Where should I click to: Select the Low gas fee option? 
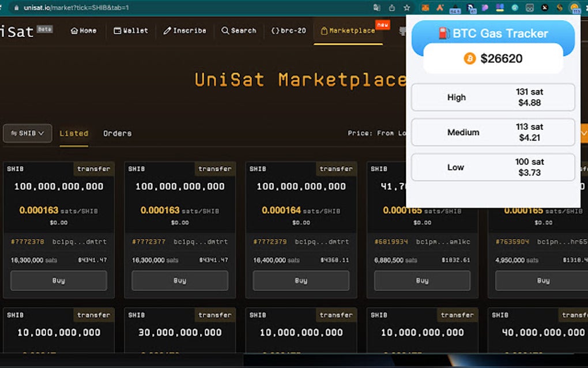click(x=492, y=167)
